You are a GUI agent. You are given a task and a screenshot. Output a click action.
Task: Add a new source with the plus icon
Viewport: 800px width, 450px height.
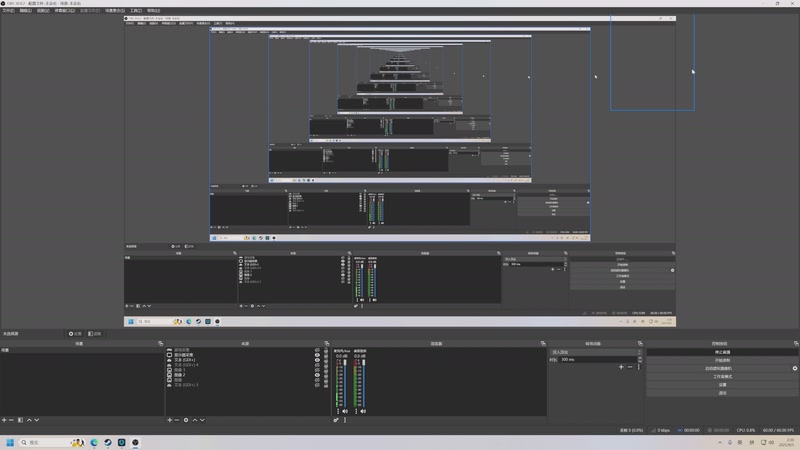[169, 420]
